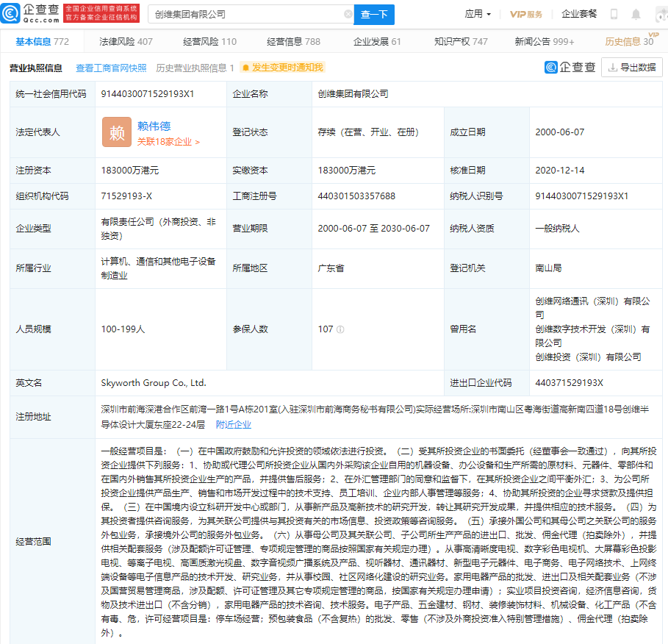Screen dimensions: 668x644
Task: Select the 南山局 registration authority value
Action: tap(549, 268)
